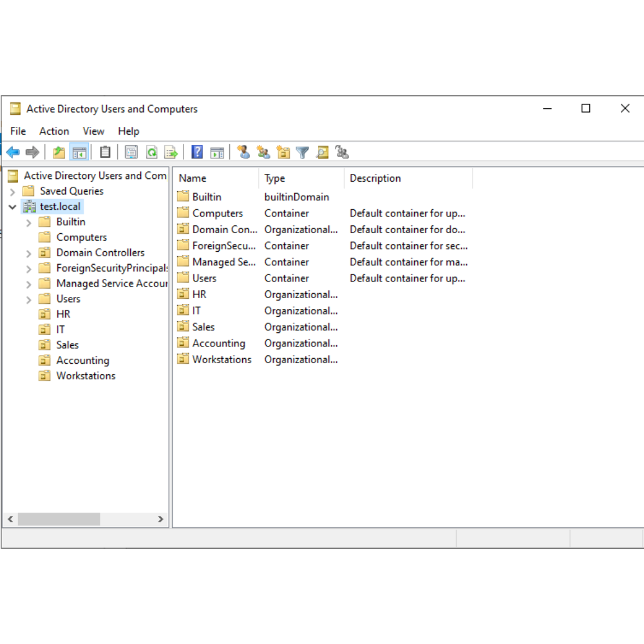Image resolution: width=644 pixels, height=644 pixels.
Task: Close the Active Directory window
Action: point(625,108)
